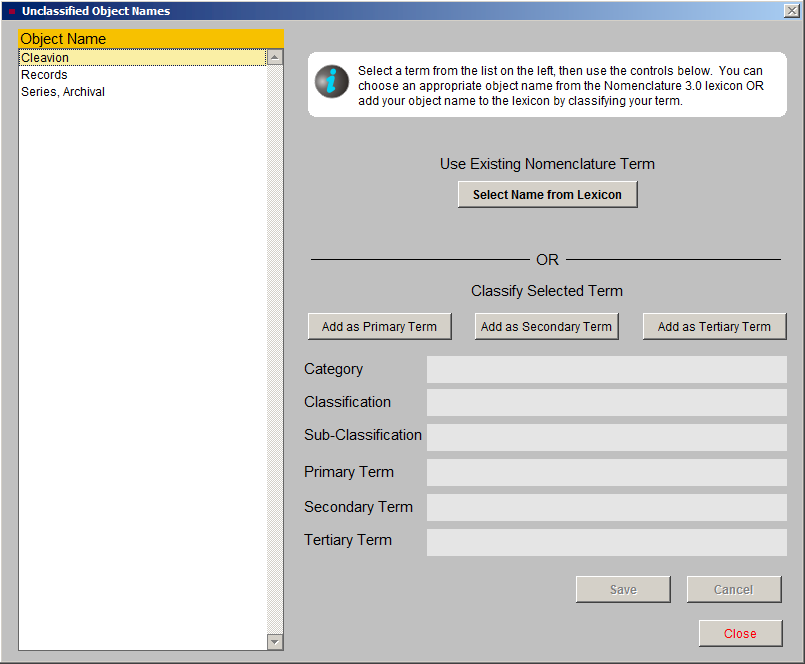805x664 pixels.
Task: Click inside the Classification field
Action: pyautogui.click(x=605, y=403)
